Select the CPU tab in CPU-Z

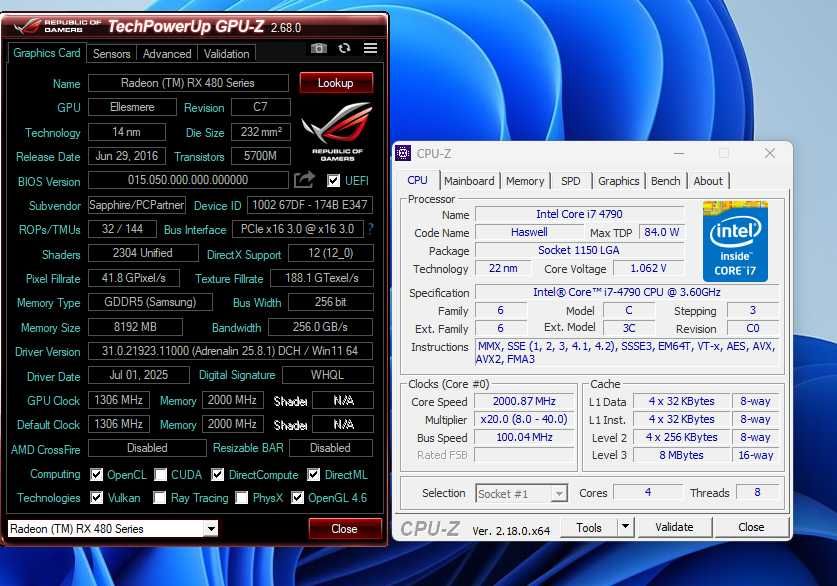[x=417, y=180]
